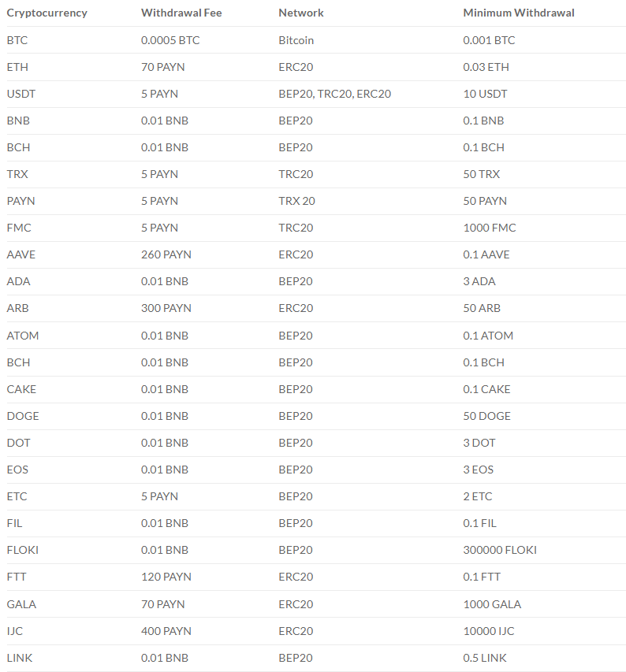This screenshot has height=672, width=626.
Task: Click the Withdrawal Fee column header
Action: pyautogui.click(x=181, y=13)
